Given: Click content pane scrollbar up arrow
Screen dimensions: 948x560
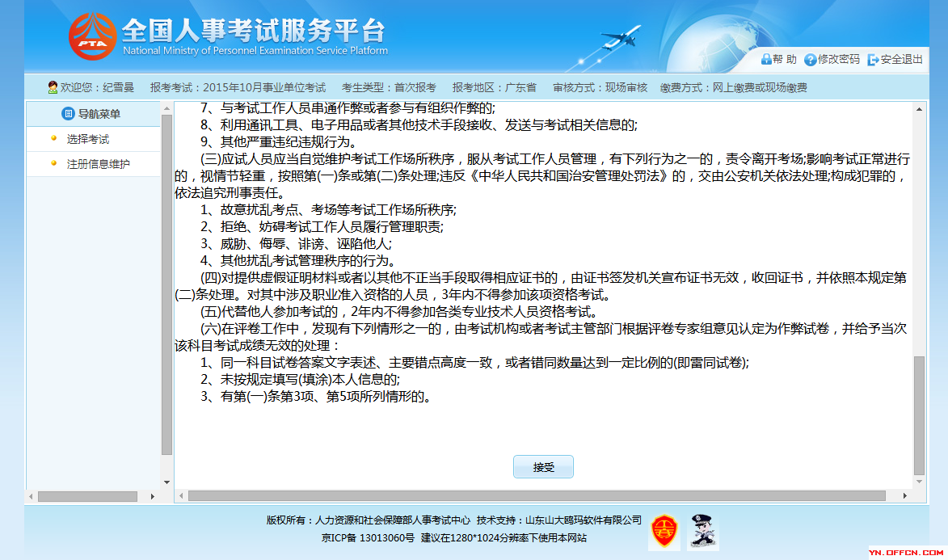Looking at the screenshot, I should point(919,109).
